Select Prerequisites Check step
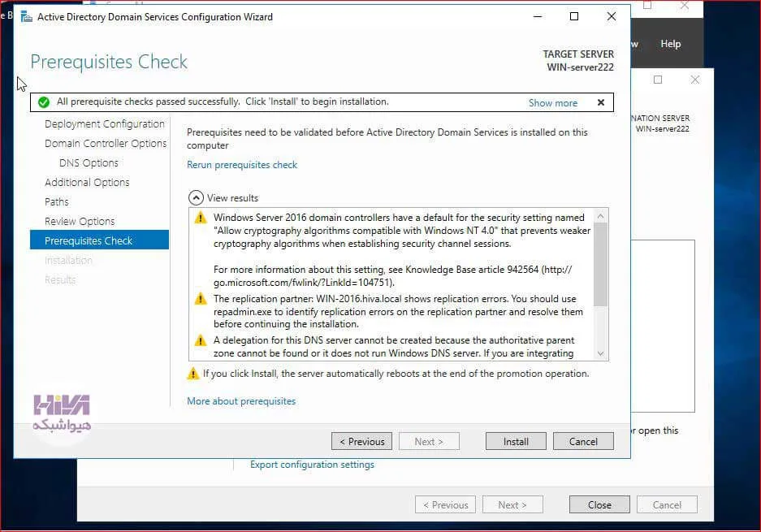 click(x=100, y=240)
